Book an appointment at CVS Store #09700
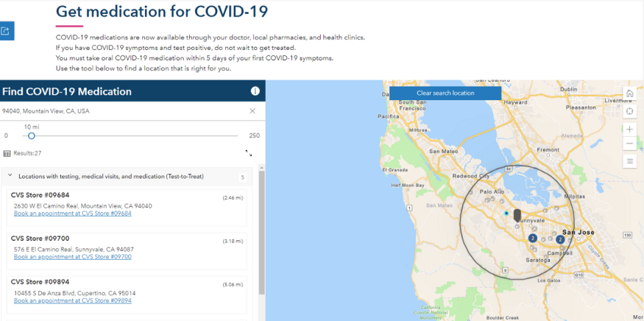The width and height of the screenshot is (644, 321). pyautogui.click(x=73, y=256)
